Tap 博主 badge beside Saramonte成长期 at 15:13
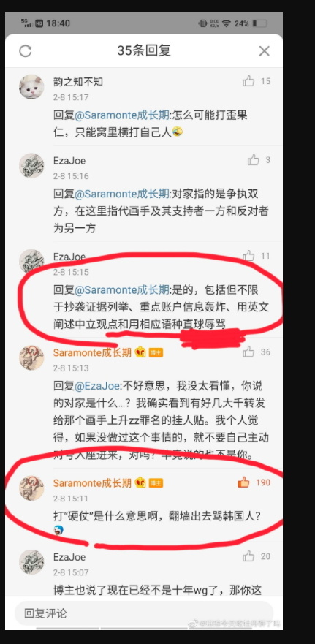Screen dimensions: 315x644 (156, 353)
